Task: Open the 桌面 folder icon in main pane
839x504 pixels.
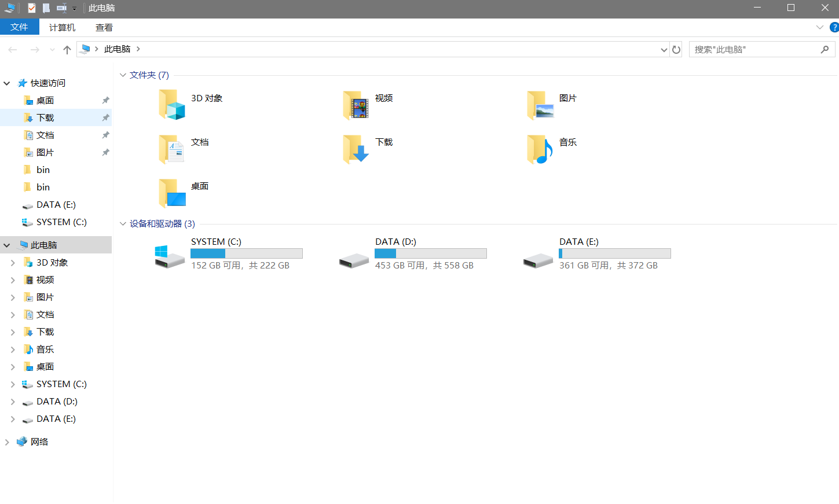Action: [x=172, y=193]
